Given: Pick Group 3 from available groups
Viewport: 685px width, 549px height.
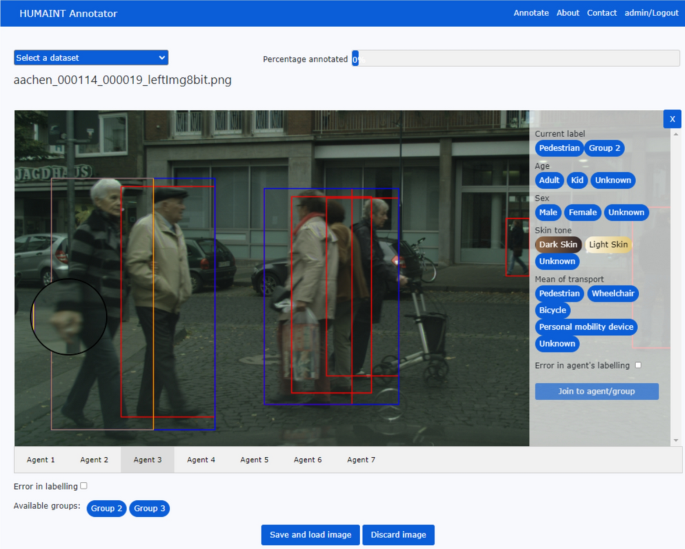Looking at the screenshot, I should tap(149, 508).
